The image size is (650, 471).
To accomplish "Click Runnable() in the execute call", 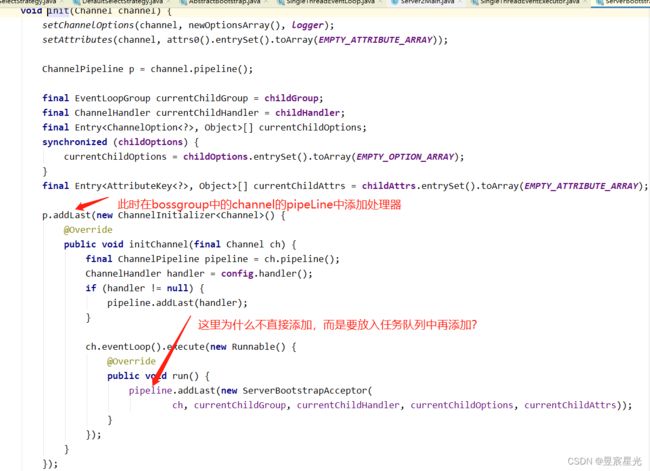I will coord(259,347).
